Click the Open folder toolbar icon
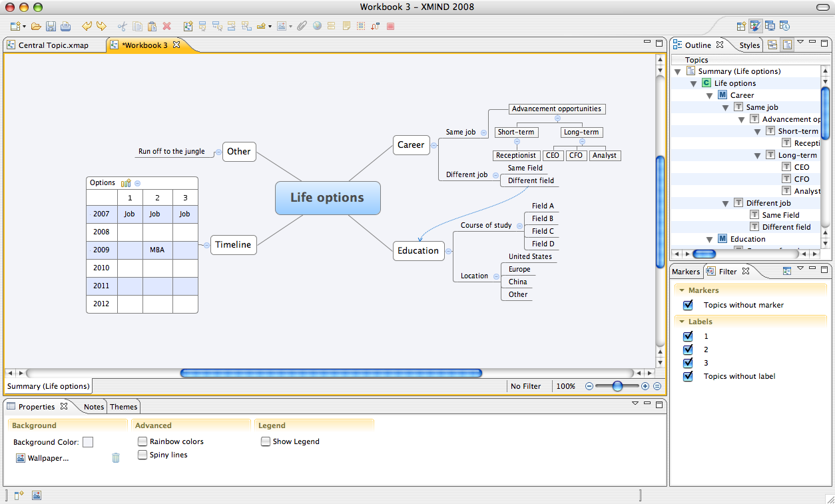The width and height of the screenshot is (835, 504). tap(36, 27)
